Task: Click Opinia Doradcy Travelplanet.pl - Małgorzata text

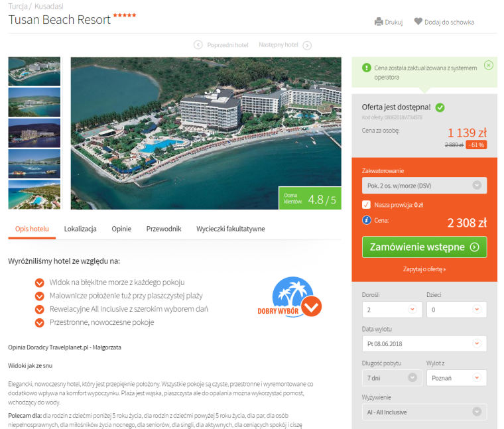Action: pyautogui.click(x=64, y=347)
